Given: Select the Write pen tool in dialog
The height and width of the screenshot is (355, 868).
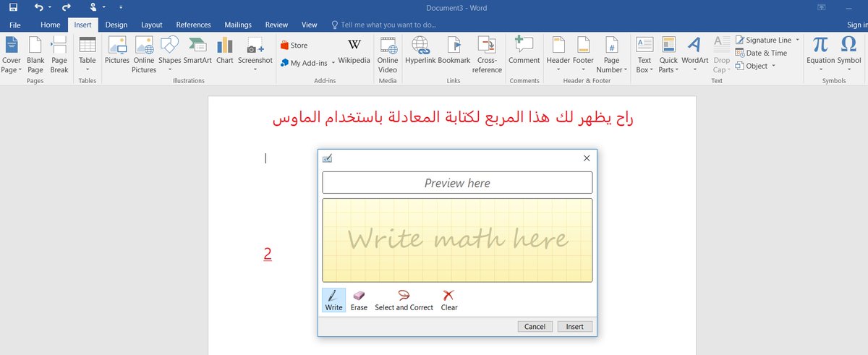Looking at the screenshot, I should 333,300.
